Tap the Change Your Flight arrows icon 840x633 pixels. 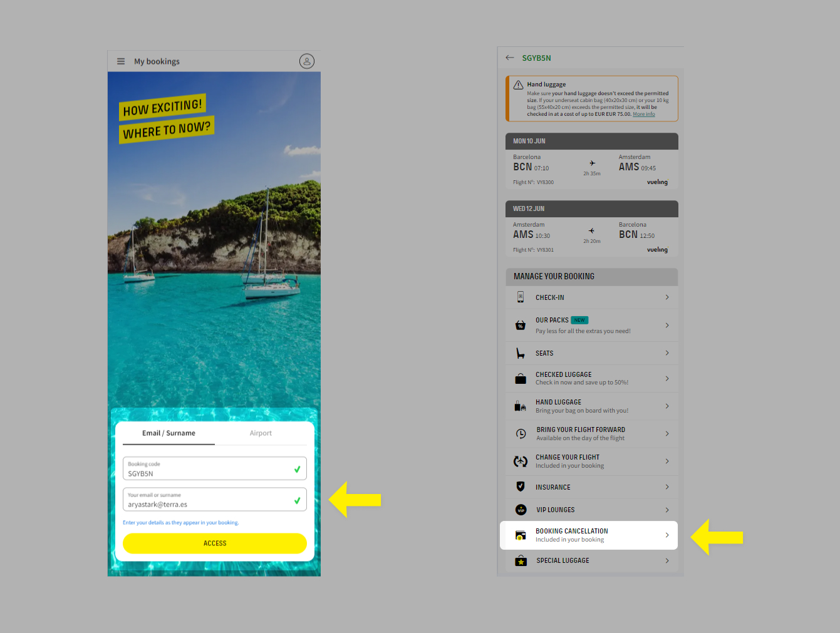click(x=521, y=461)
